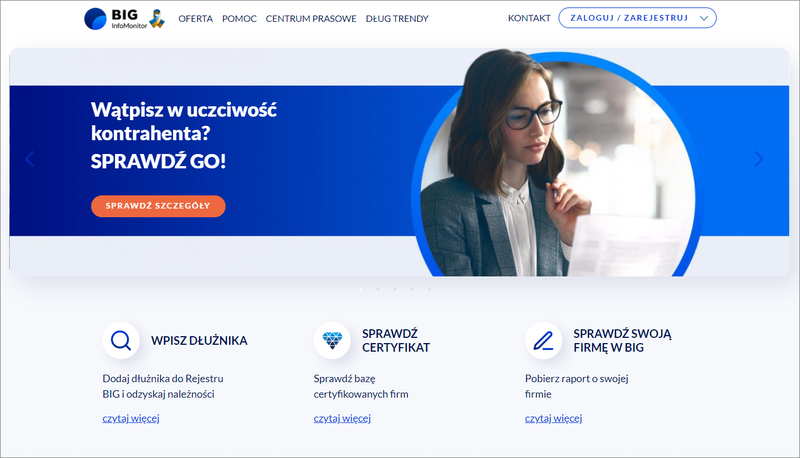
Task: Click the magnifying glass Wpisz Dłużnika icon
Action: pyautogui.click(x=121, y=340)
